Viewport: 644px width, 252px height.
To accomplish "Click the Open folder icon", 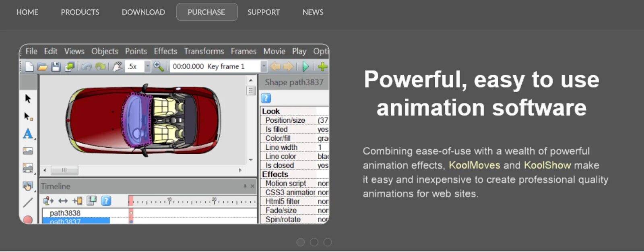I will click(42, 66).
